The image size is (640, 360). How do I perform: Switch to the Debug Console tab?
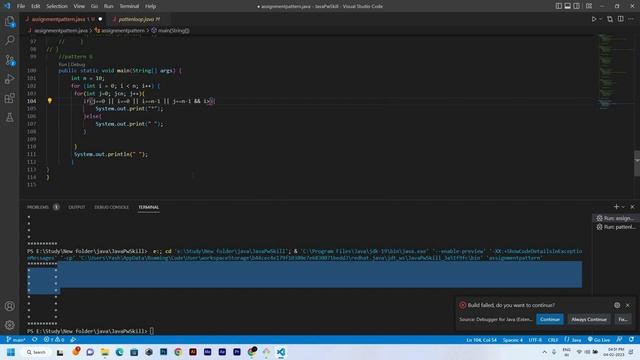(x=111, y=207)
